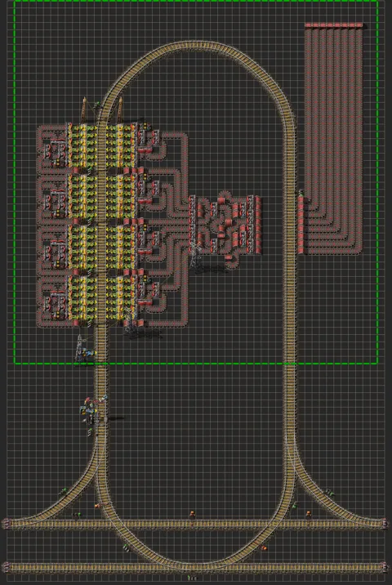Click the left end buffer of the upper horizontal track

click(5, 524)
